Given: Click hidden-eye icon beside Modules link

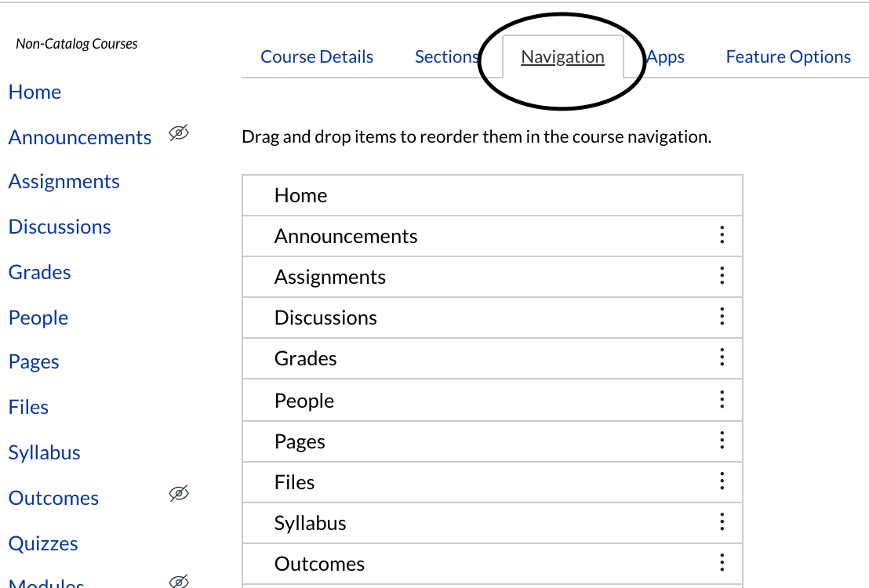Looking at the screenshot, I should point(179,581).
